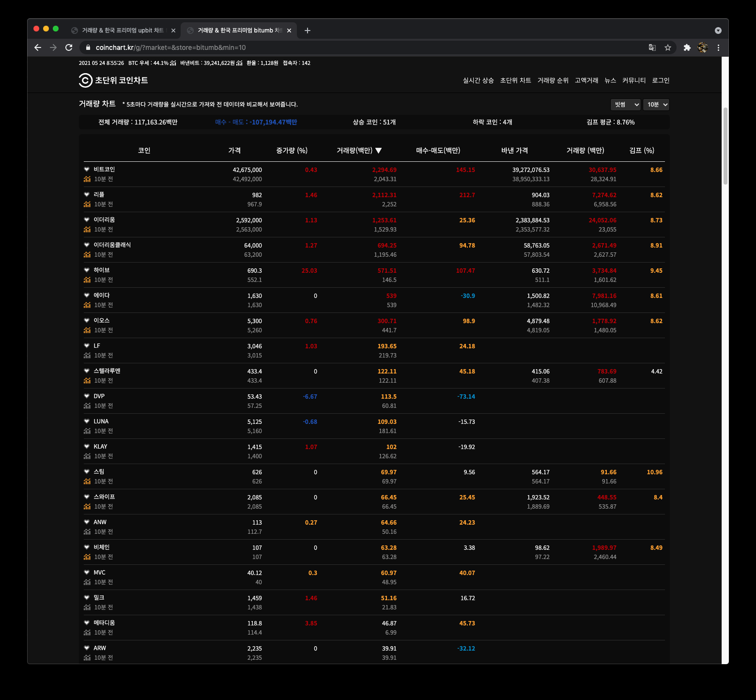
Task: Click the translate page icon in address bar
Action: click(652, 47)
